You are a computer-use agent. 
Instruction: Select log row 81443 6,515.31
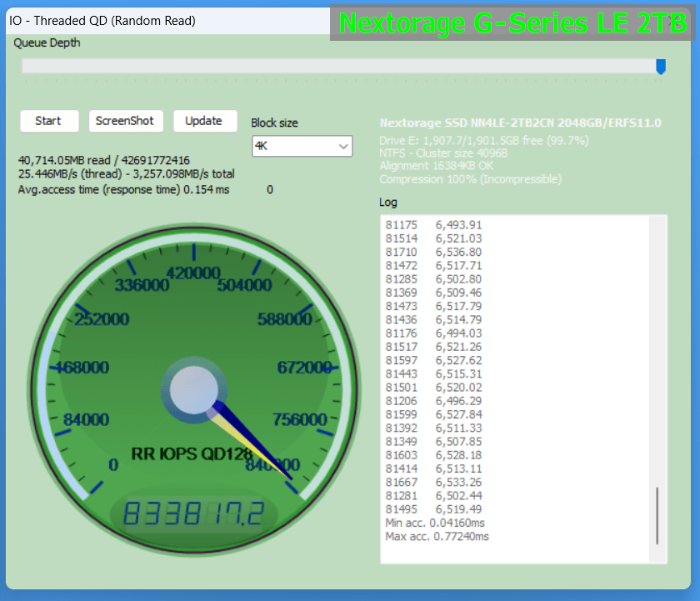tap(433, 374)
